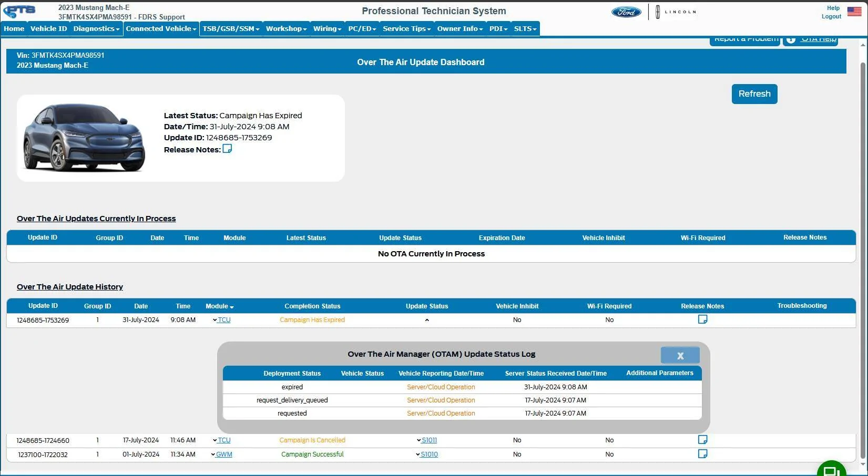Click the Report a Problem button
This screenshot has width=868, height=476.
coord(746,41)
